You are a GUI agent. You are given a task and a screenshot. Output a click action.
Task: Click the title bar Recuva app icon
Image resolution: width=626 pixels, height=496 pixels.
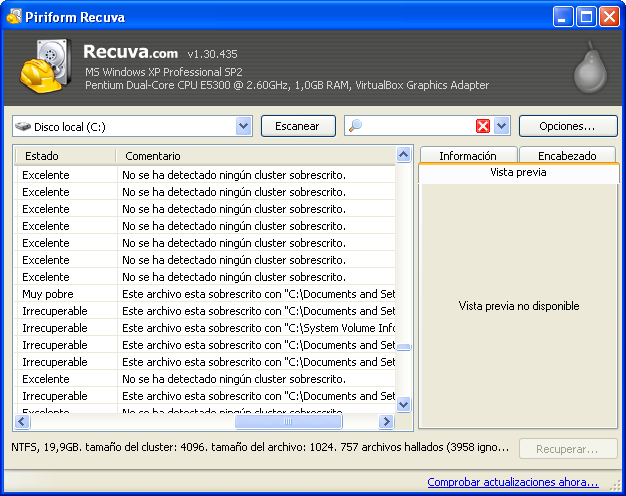(x=13, y=16)
